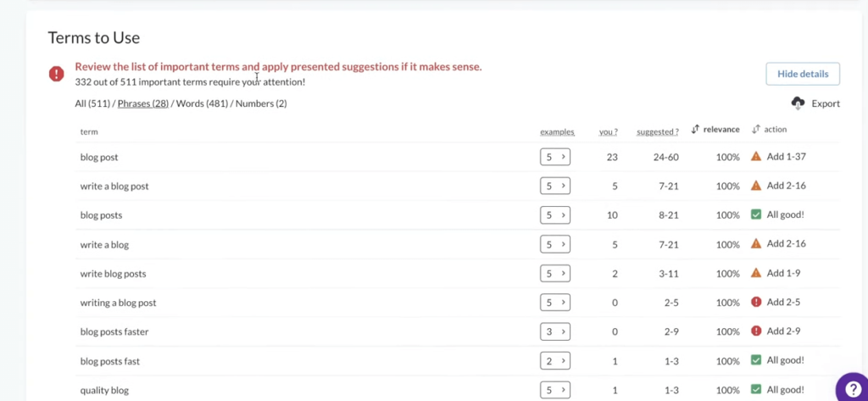
Task: Select the Phrases (28) filter
Action: click(x=142, y=103)
